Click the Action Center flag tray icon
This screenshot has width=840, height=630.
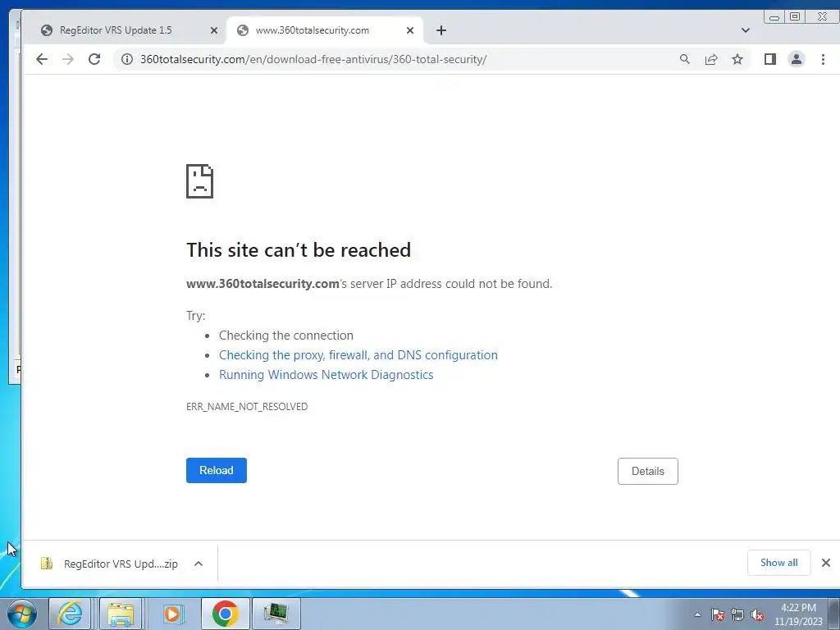pyautogui.click(x=718, y=615)
